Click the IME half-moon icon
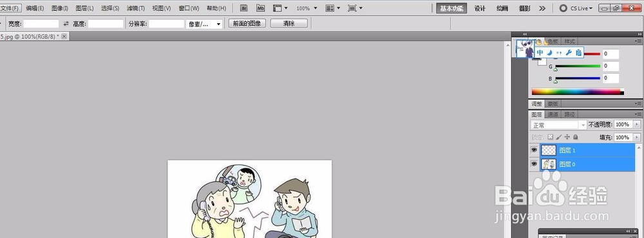 549,53
